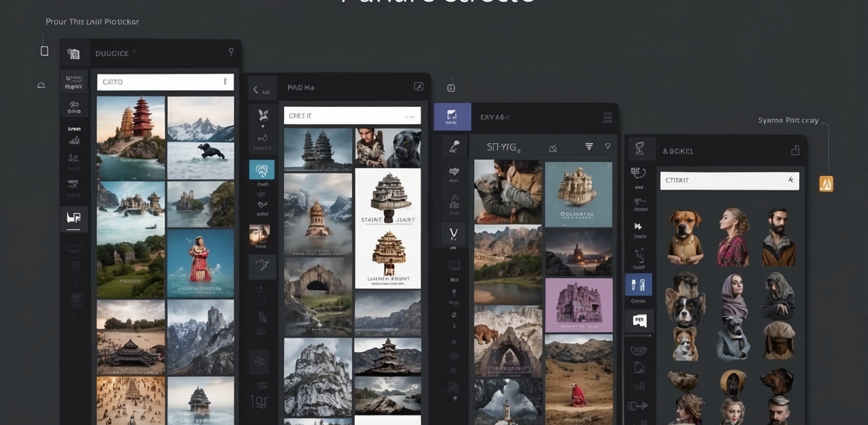The width and height of the screenshot is (868, 425).
Task: Open the red pagoda on island thumbnail
Action: pyautogui.click(x=131, y=138)
